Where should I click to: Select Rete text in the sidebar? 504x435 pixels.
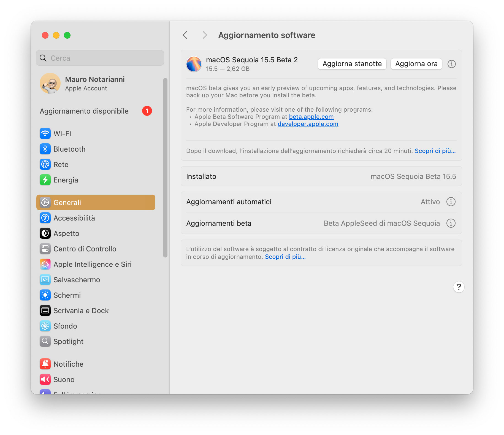coord(61,165)
